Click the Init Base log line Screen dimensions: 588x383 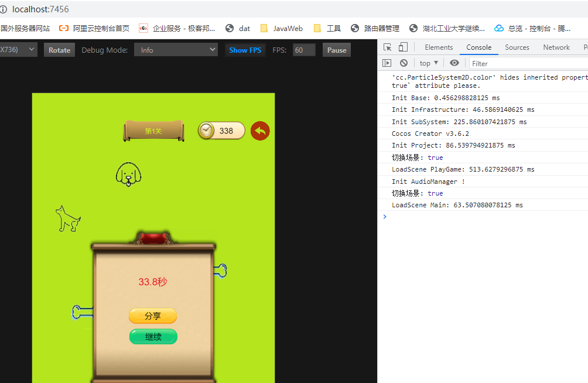(446, 98)
